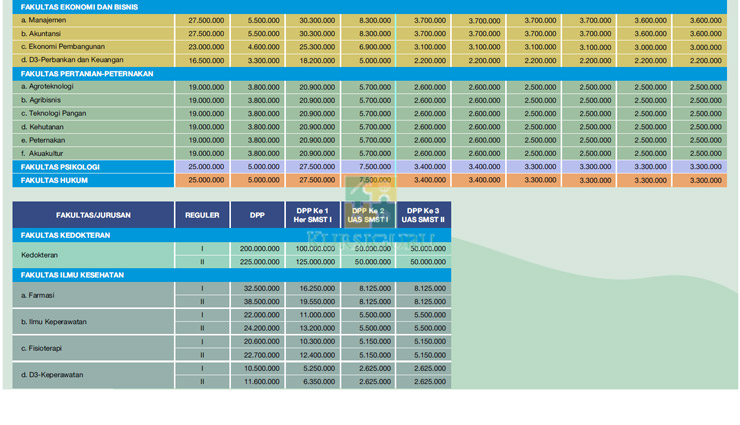Click the 22.700.000 value
Screen dimensions: 740x425
pos(261,355)
